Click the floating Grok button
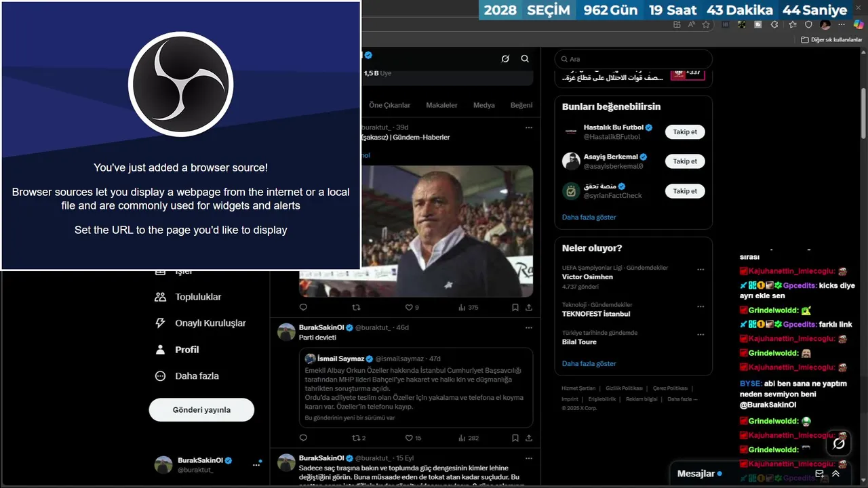This screenshot has height=488, width=868. coord(839,443)
